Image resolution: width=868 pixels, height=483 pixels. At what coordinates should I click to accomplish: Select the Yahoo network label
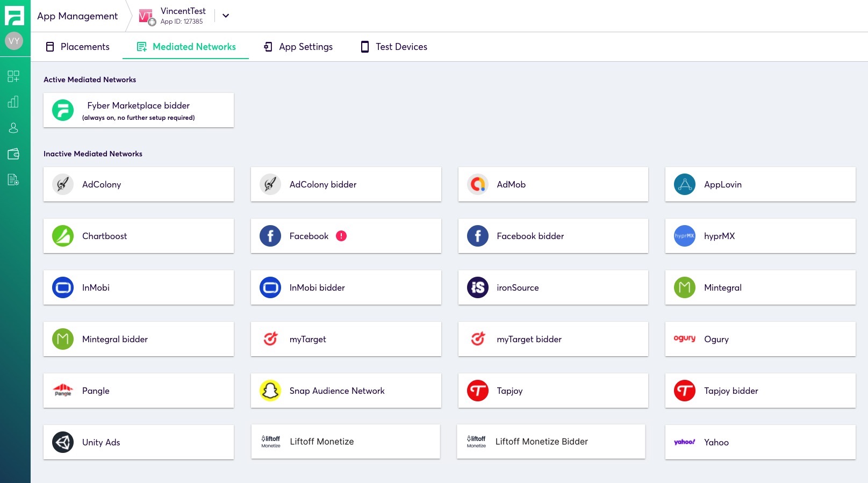click(716, 442)
